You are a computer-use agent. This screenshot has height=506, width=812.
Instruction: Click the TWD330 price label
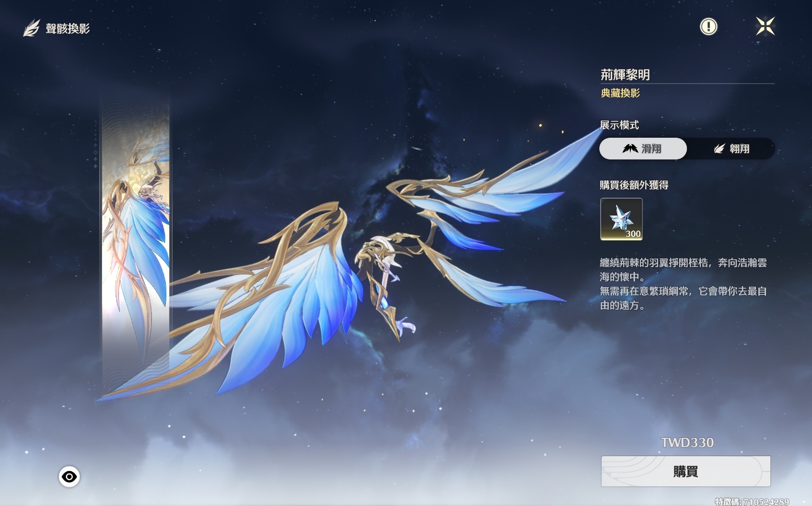[687, 442]
